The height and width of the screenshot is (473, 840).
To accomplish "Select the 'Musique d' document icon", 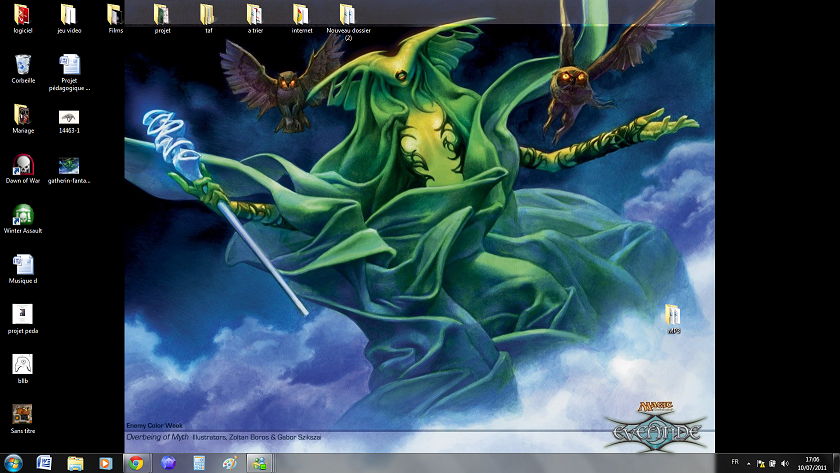I will (23, 268).
